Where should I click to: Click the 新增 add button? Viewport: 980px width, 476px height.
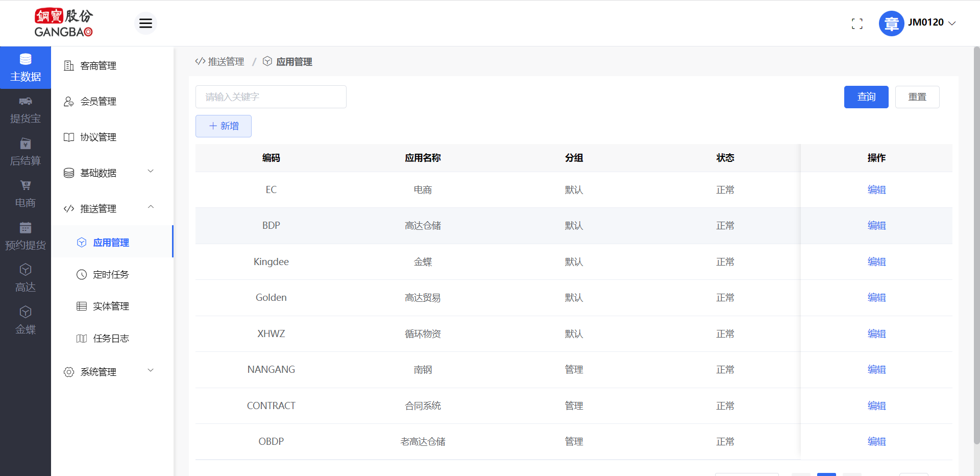click(x=224, y=126)
